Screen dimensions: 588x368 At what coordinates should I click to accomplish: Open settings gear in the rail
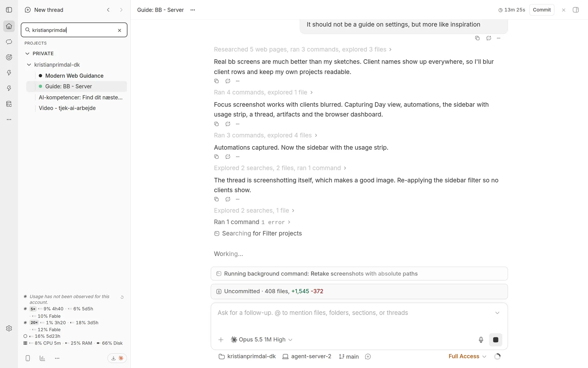[9, 328]
